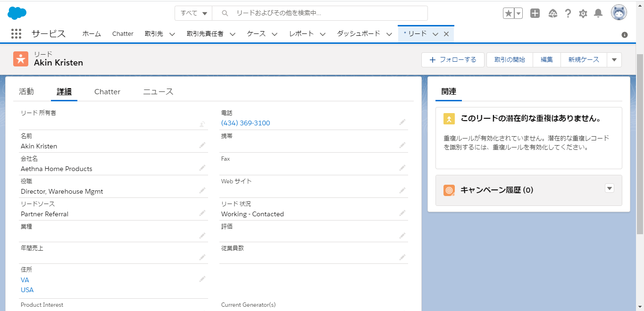The image size is (644, 311).
Task: Click the duplicate merge icon in related panel
Action: (449, 119)
